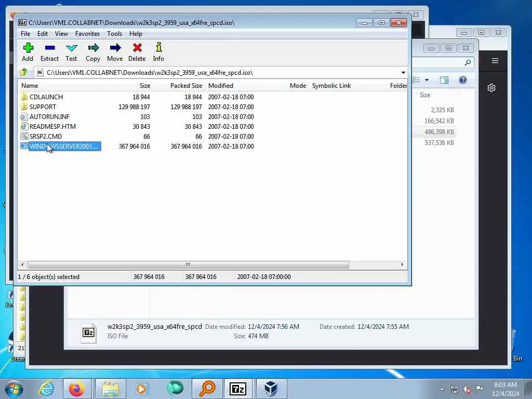The image size is (532, 399).
Task: Click the muted volume tray icon
Action: coord(467,390)
